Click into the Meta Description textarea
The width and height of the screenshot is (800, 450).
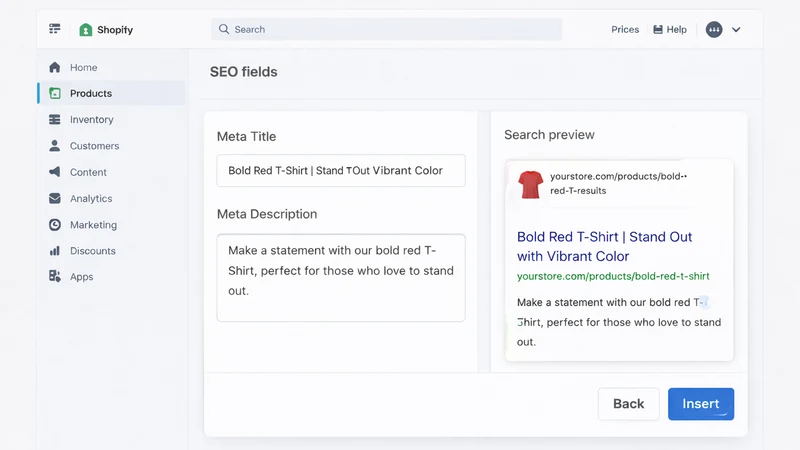(x=341, y=278)
